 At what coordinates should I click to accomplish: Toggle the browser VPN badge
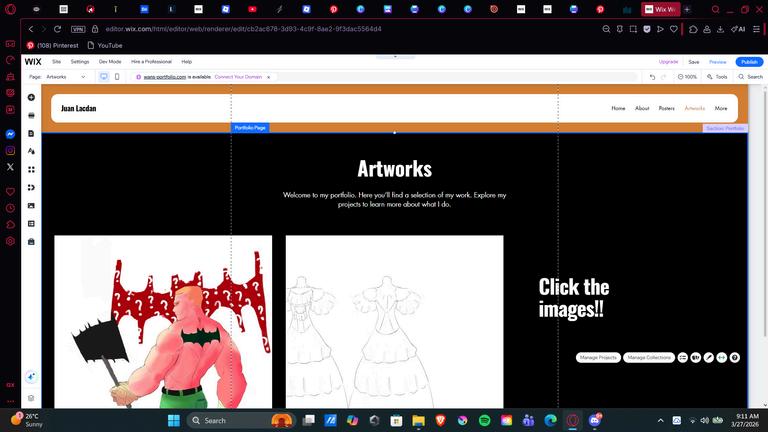[x=78, y=29]
